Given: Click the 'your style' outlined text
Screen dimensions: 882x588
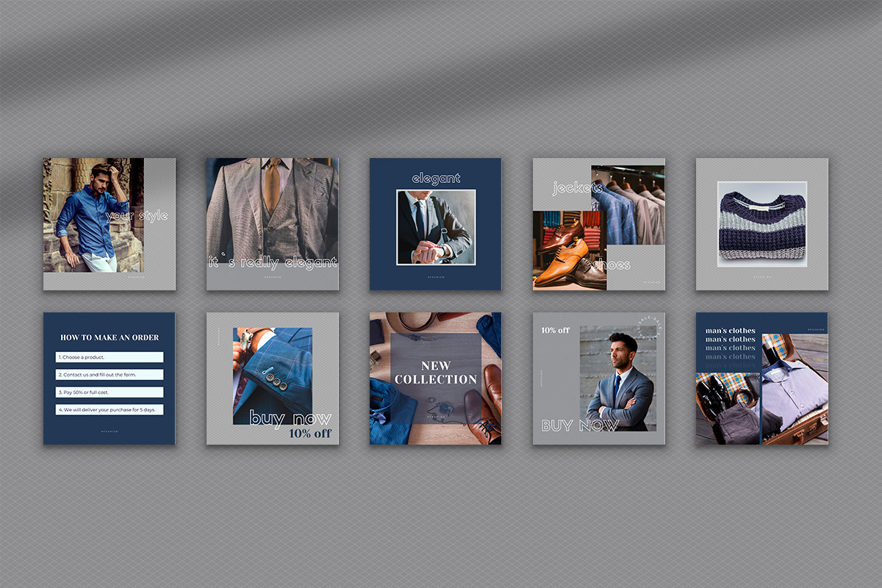Looking at the screenshot, I should [137, 216].
